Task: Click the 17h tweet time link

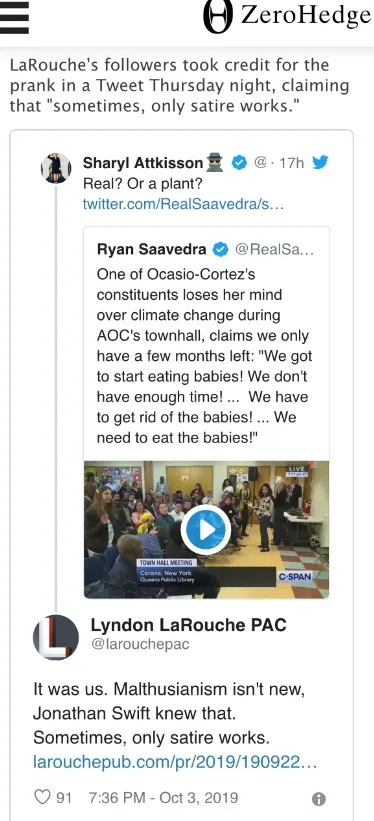Action: click(x=291, y=163)
